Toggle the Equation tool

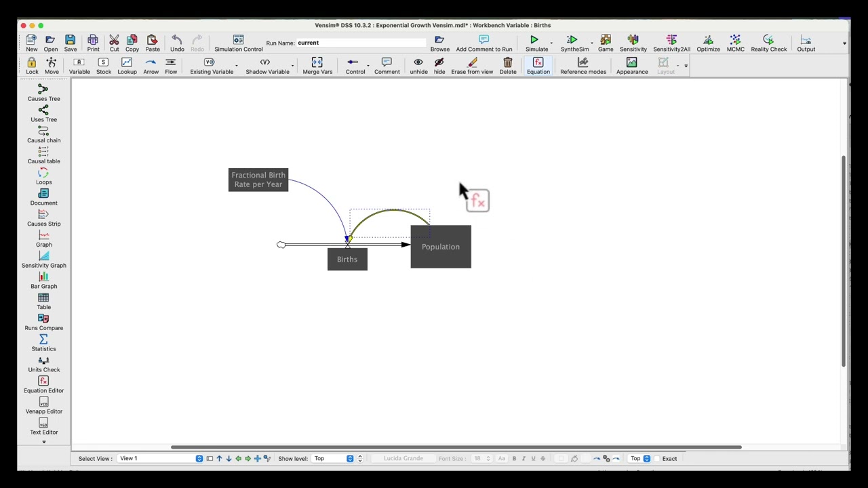coord(538,66)
